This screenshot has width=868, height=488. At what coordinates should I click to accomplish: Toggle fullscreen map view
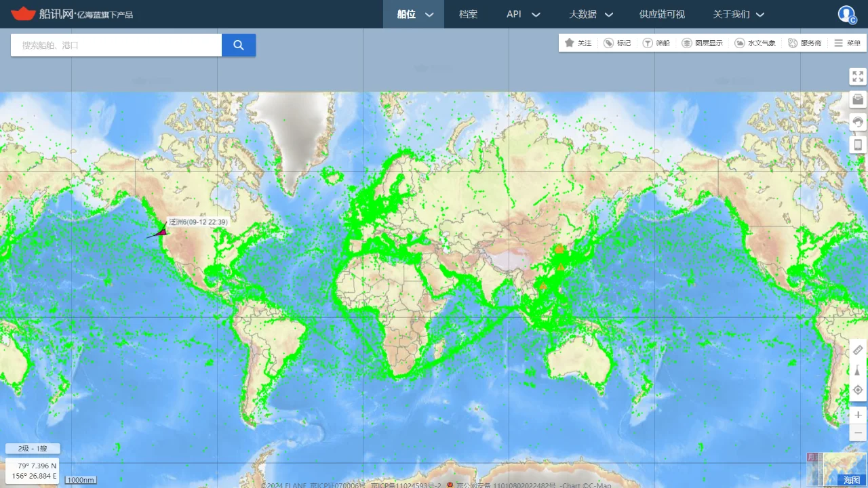(858, 77)
